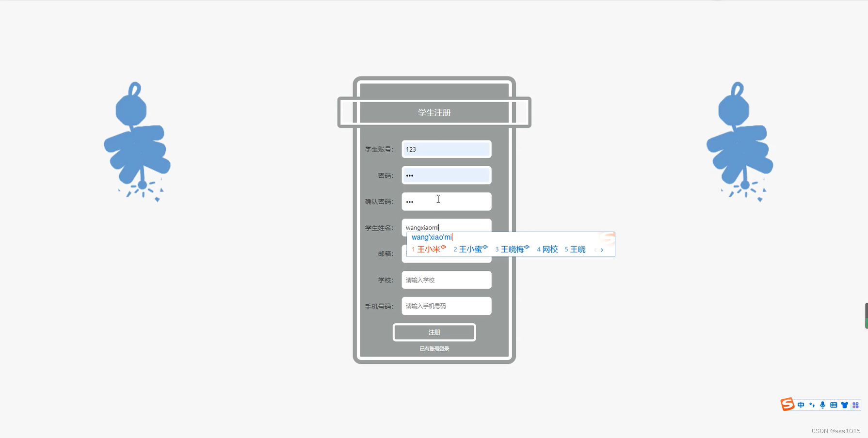Toggle the on-screen soft keyboard
This screenshot has height=438, width=868.
[834, 405]
